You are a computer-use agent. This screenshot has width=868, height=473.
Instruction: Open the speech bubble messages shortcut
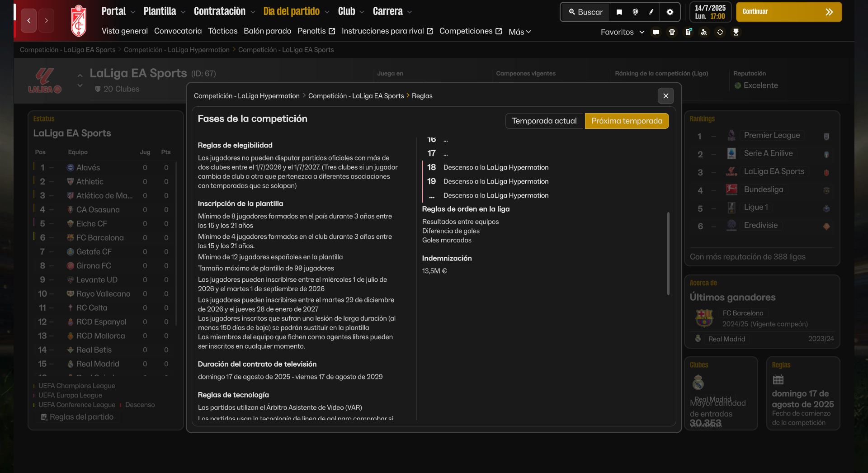[656, 32]
